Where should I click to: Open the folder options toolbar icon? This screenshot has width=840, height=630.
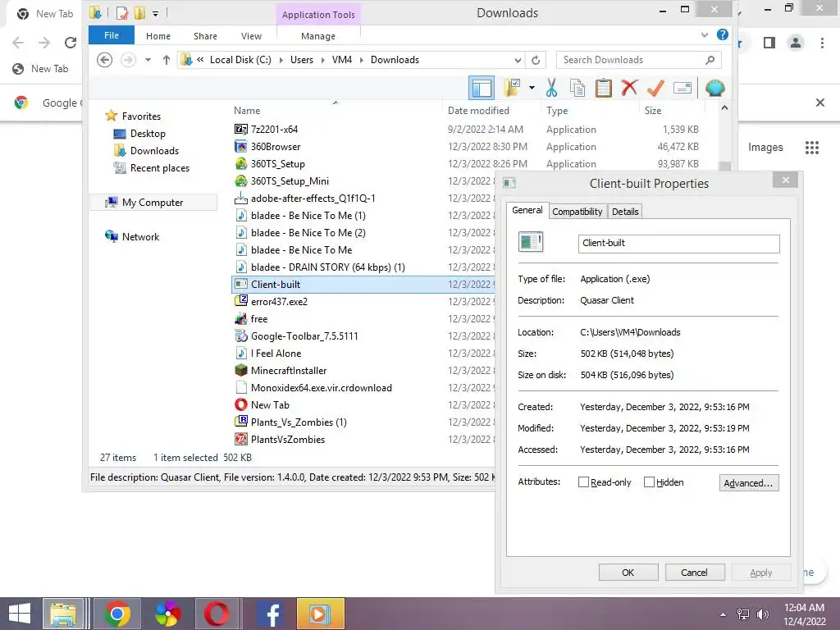pos(512,88)
